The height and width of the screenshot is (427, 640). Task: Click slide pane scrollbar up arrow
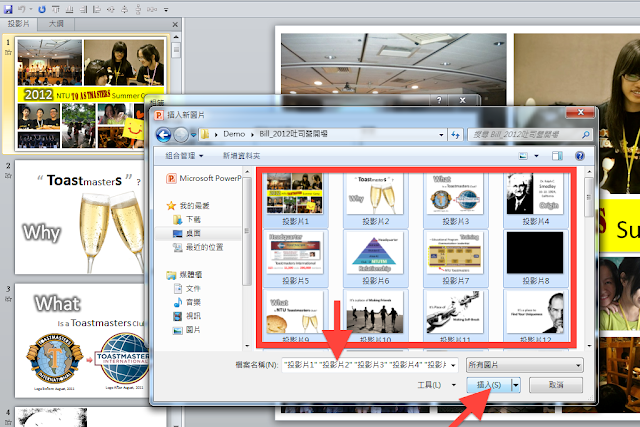176,37
